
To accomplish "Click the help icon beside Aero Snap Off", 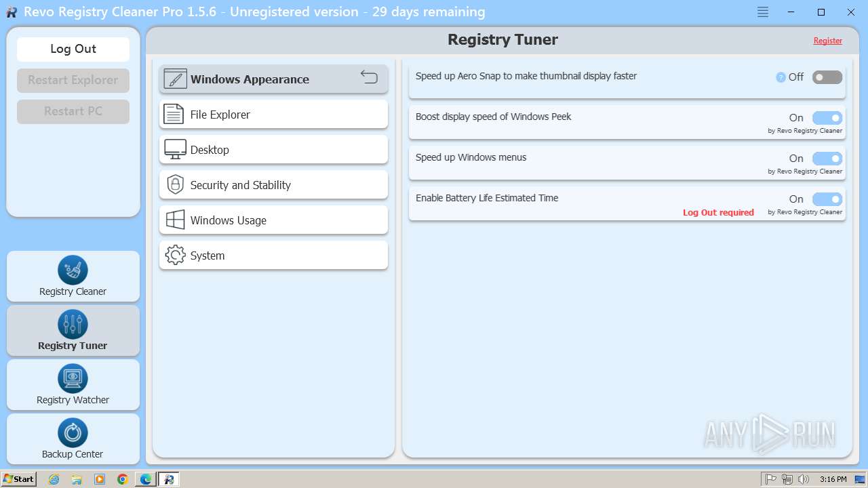I will [781, 77].
